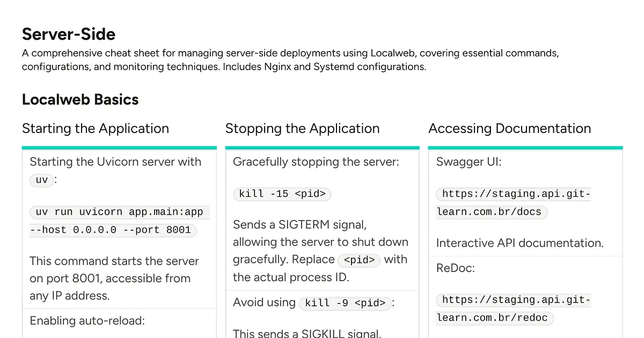The image size is (644, 338).
Task: Click the Server-Side page title
Action: click(68, 34)
